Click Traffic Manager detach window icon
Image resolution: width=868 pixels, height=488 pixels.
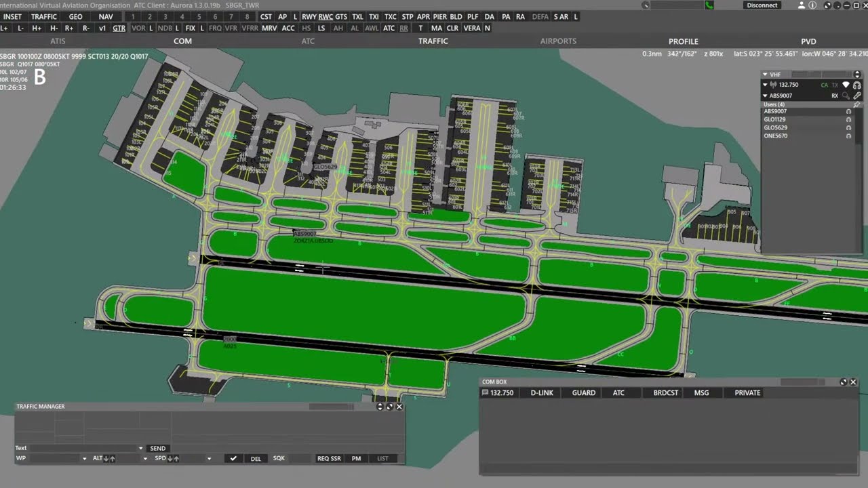[389, 407]
